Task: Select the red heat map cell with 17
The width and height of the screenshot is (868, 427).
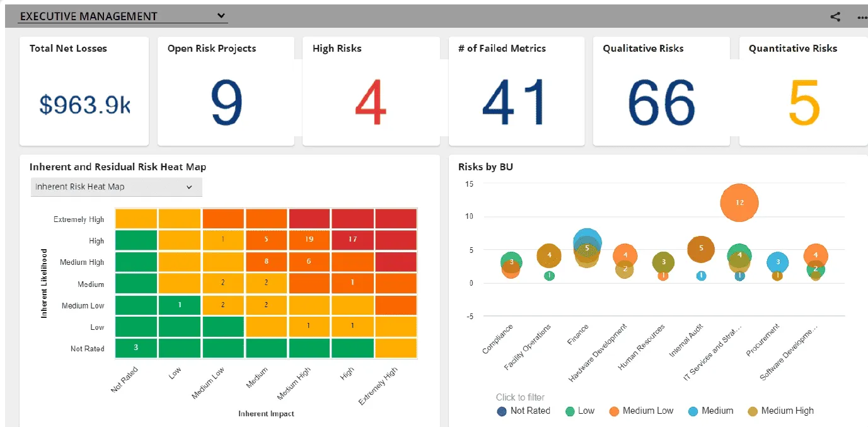Action: tap(352, 240)
